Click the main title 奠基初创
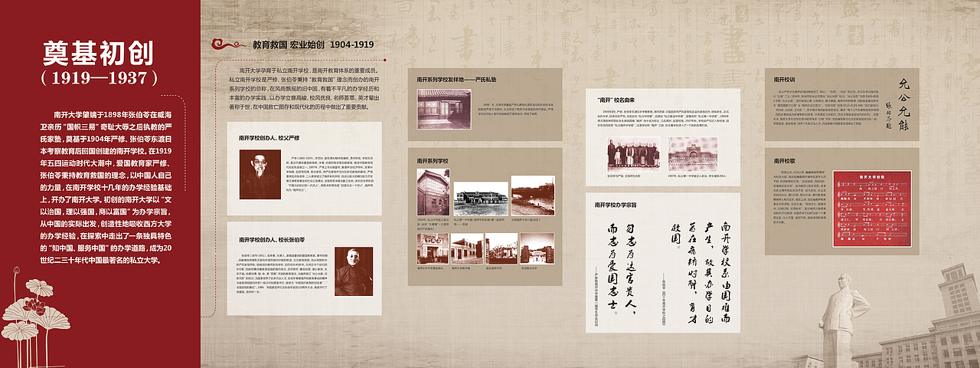 (x=101, y=53)
